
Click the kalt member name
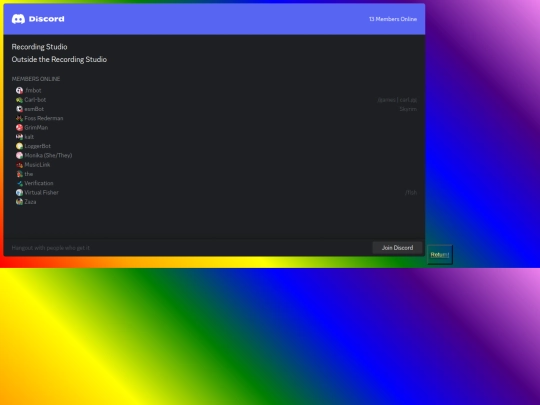[29, 137]
